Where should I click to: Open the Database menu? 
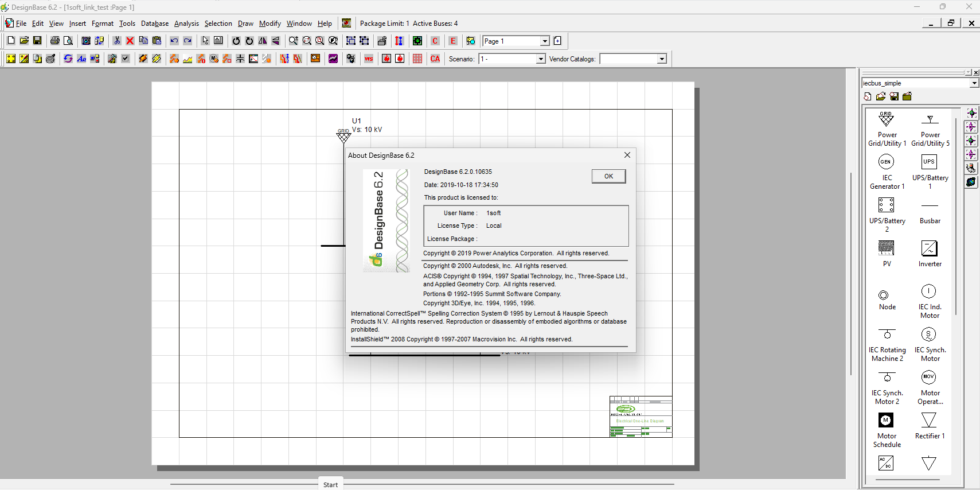(155, 24)
